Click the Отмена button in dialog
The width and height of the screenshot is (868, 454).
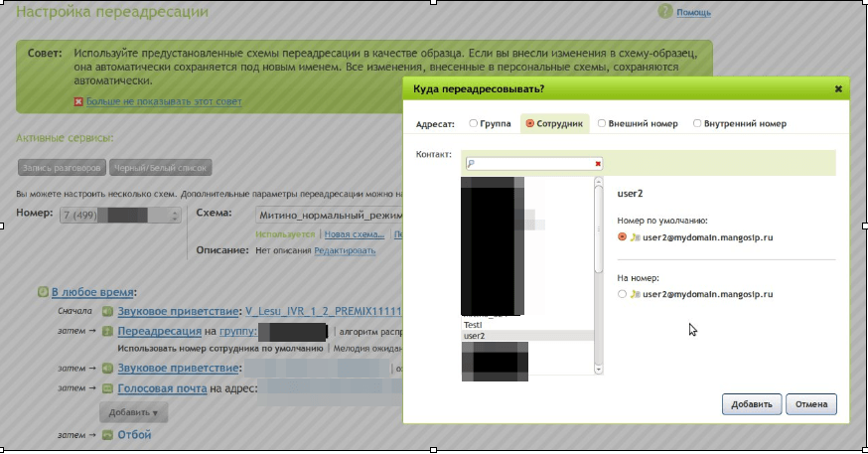point(811,404)
